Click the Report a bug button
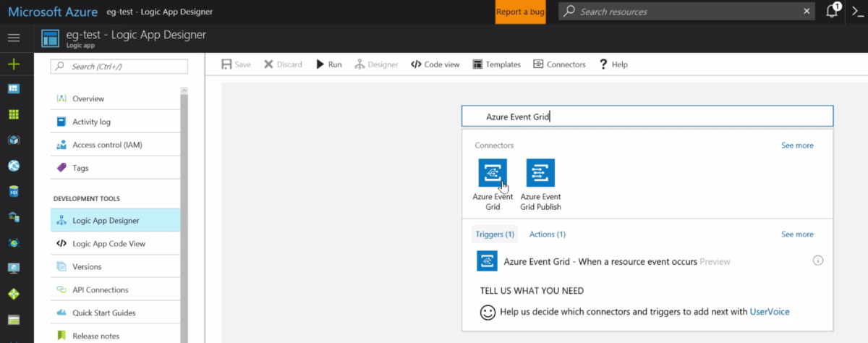 pyautogui.click(x=520, y=12)
